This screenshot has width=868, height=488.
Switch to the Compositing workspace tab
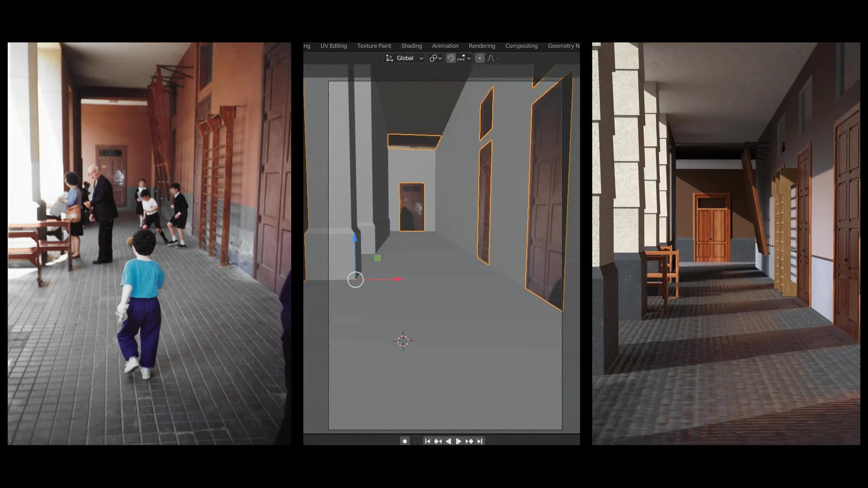pyautogui.click(x=521, y=46)
